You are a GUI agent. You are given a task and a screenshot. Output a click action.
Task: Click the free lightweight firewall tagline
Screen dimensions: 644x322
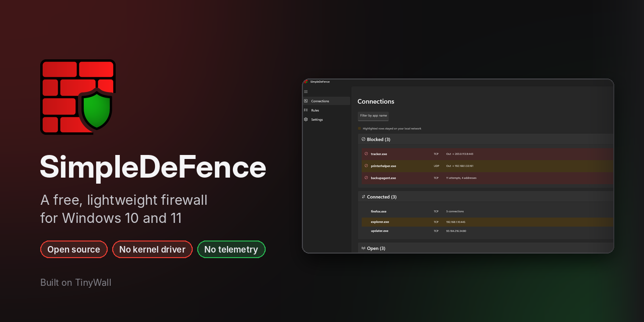click(x=124, y=209)
